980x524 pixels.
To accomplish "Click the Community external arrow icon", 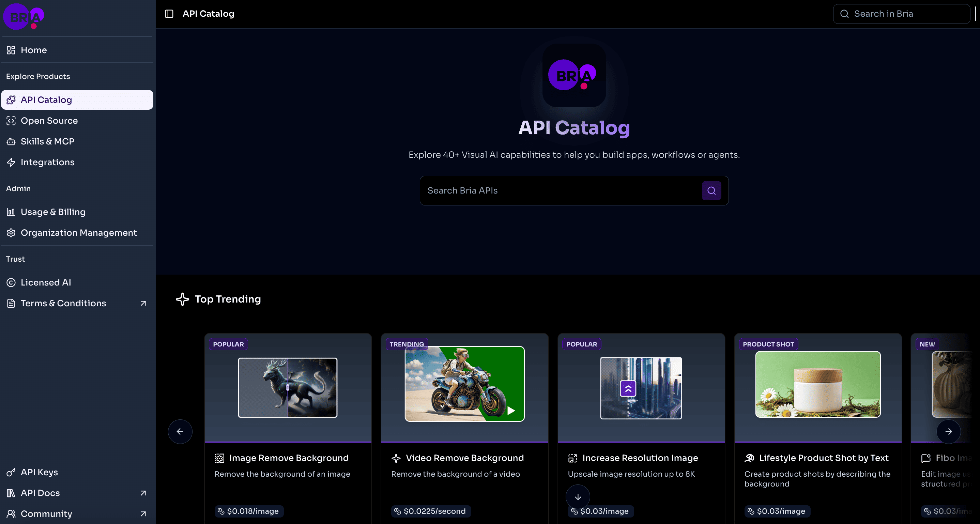I will coord(143,514).
